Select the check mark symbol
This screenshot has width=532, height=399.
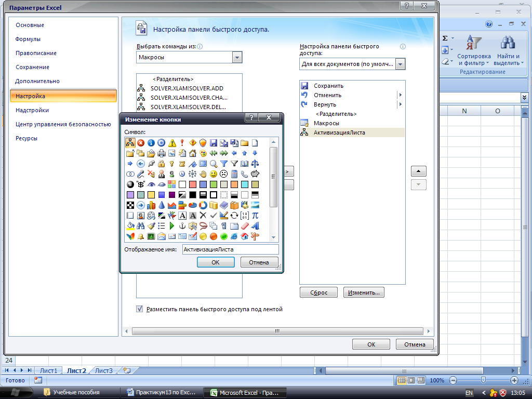coord(214,216)
